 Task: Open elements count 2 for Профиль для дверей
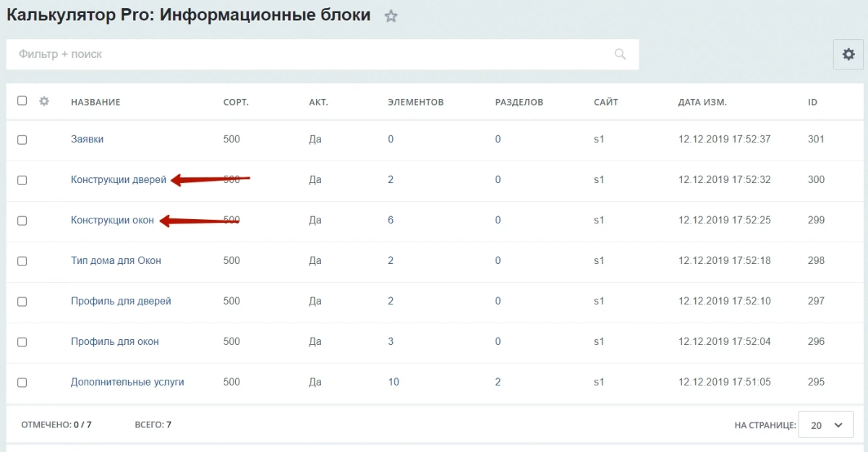pyautogui.click(x=391, y=301)
